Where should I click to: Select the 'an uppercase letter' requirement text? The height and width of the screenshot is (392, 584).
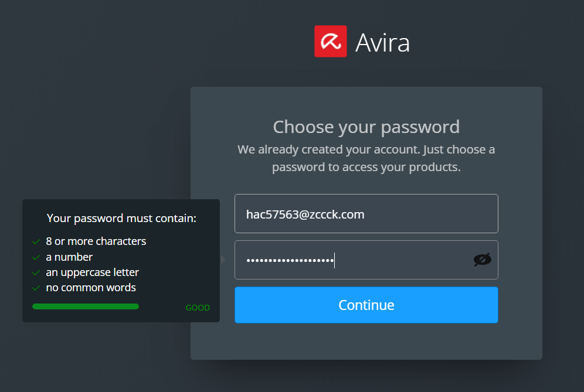[92, 272]
